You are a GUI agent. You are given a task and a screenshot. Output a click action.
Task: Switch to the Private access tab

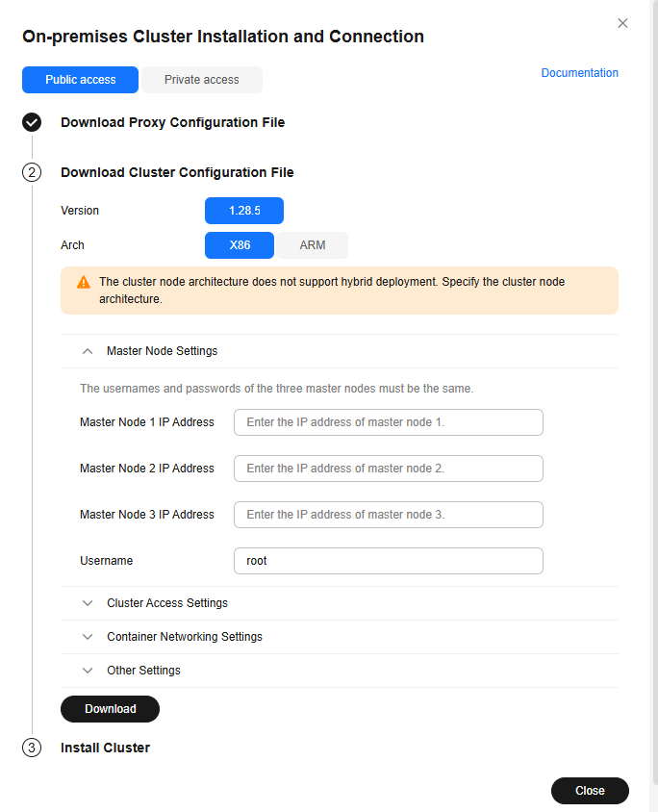coord(202,80)
